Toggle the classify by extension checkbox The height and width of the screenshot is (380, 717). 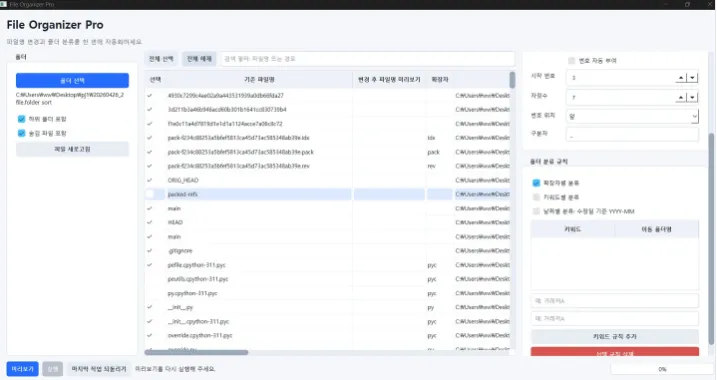coord(536,183)
